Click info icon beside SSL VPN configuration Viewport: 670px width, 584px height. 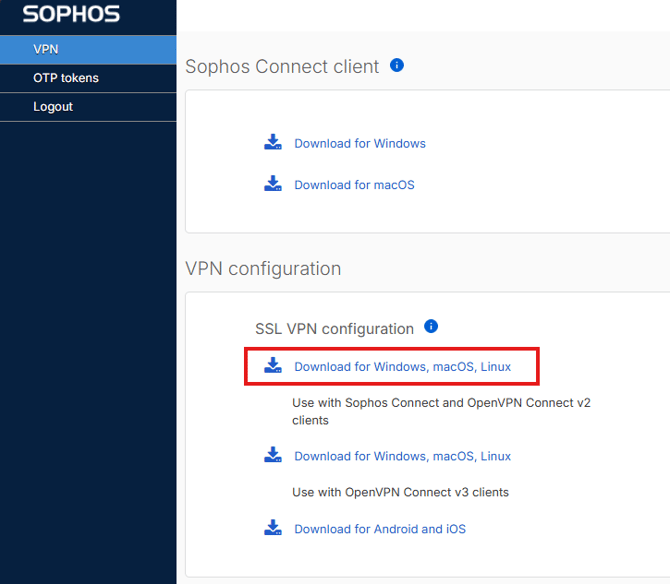click(431, 327)
